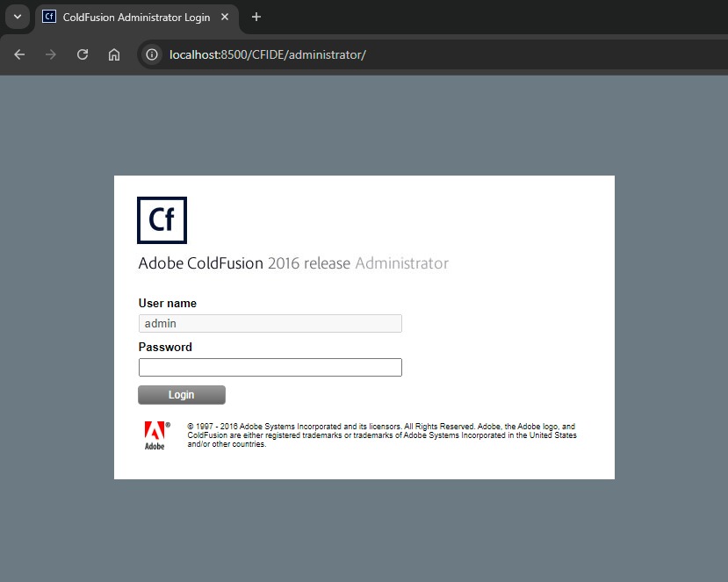
Task: Click the Adobe copyright notice text
Action: [382, 435]
